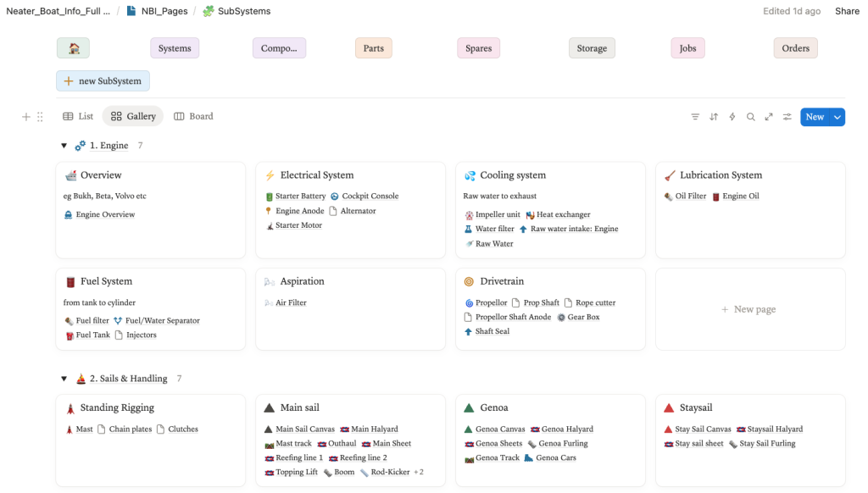The width and height of the screenshot is (868, 493).
Task: Click the home house icon button
Action: (x=74, y=48)
